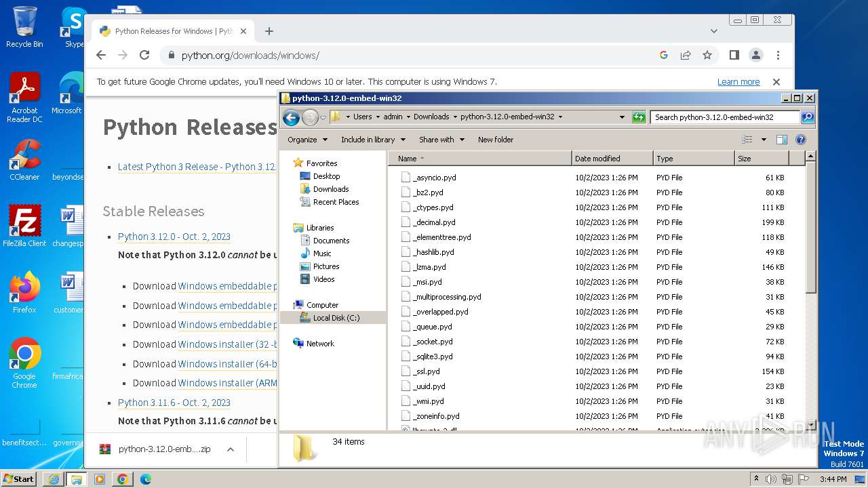Image resolution: width=868 pixels, height=488 pixels.
Task: Click the Explorer search magnifier icon
Action: click(808, 117)
